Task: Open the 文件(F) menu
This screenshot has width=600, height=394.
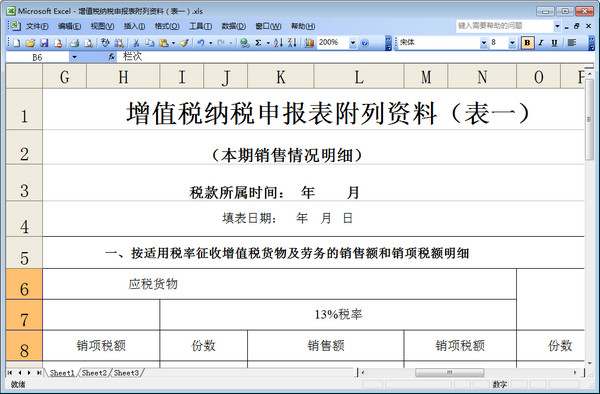Action: (x=37, y=26)
